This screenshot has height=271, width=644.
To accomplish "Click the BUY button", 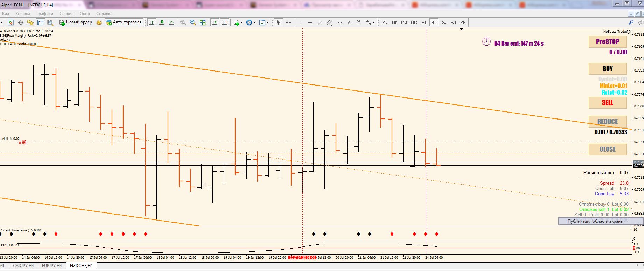I will [x=608, y=69].
